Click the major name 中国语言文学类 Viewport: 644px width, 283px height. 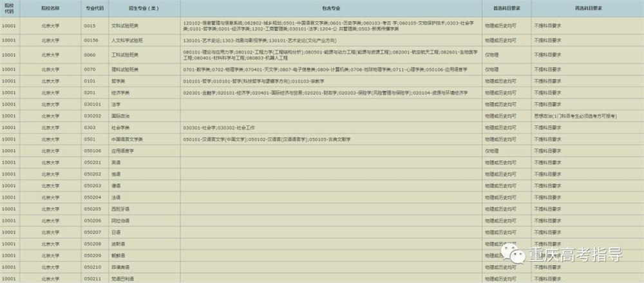tap(128, 139)
